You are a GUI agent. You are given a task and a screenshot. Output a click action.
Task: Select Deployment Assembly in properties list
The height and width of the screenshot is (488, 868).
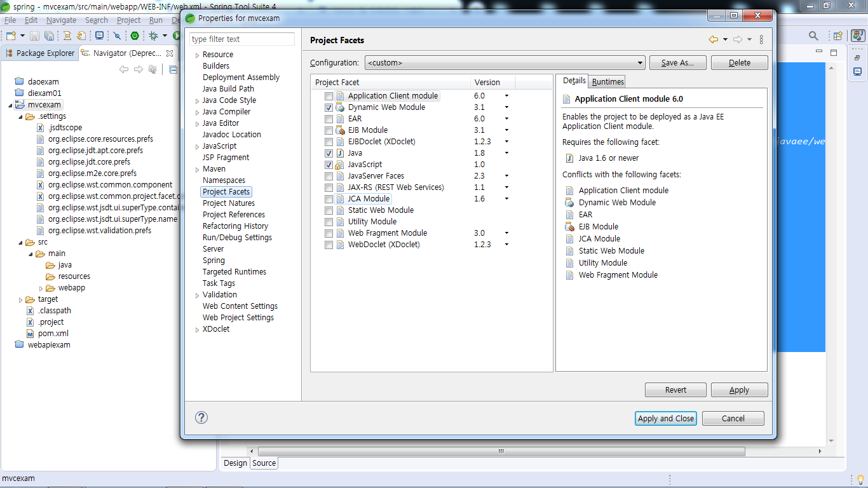coord(241,78)
